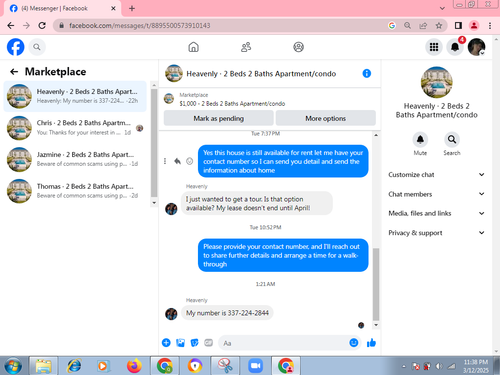Open the Jazmine conversation in list
The image size is (500, 375).
(x=75, y=159)
